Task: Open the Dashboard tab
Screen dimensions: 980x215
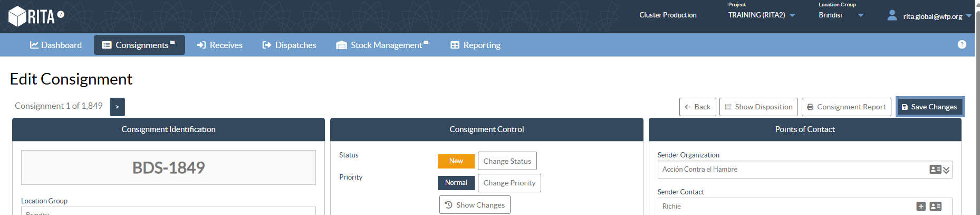Action: coord(56,45)
